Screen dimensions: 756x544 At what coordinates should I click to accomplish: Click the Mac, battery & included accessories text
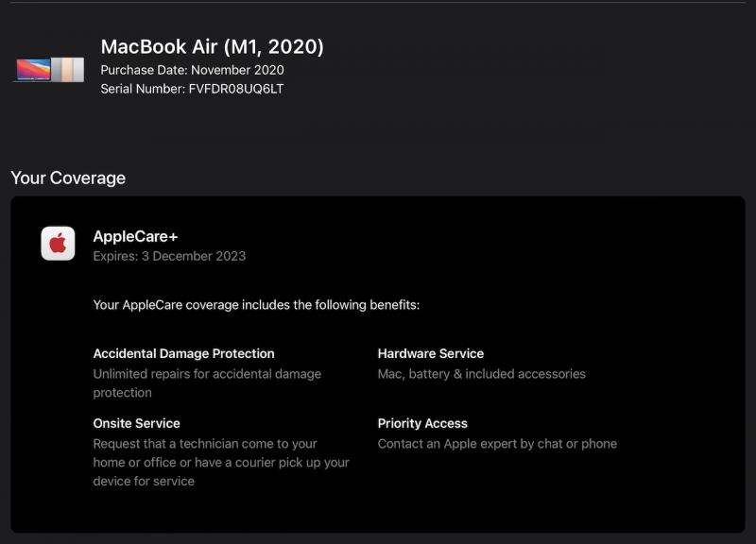[x=482, y=374]
